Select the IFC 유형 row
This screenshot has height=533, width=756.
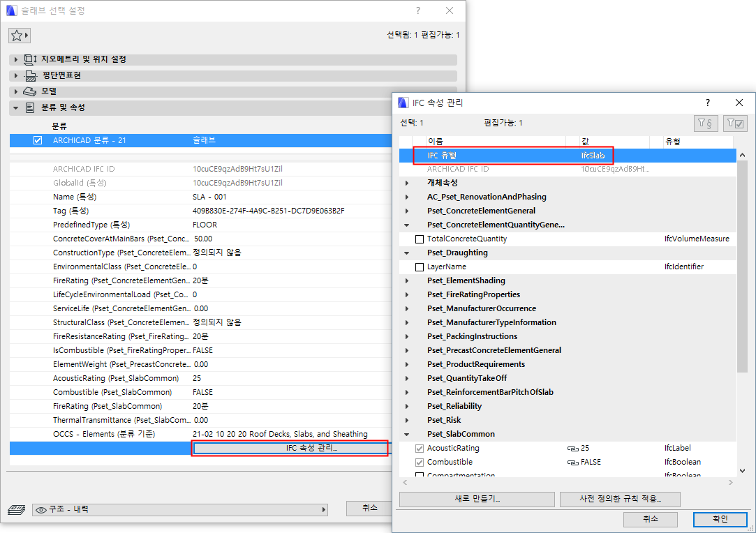[568, 156]
